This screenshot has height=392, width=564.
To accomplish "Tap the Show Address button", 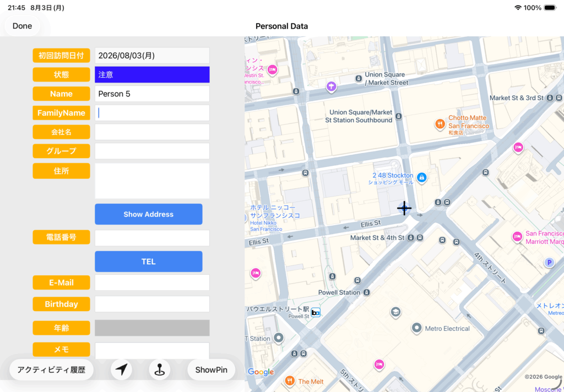I will [149, 214].
